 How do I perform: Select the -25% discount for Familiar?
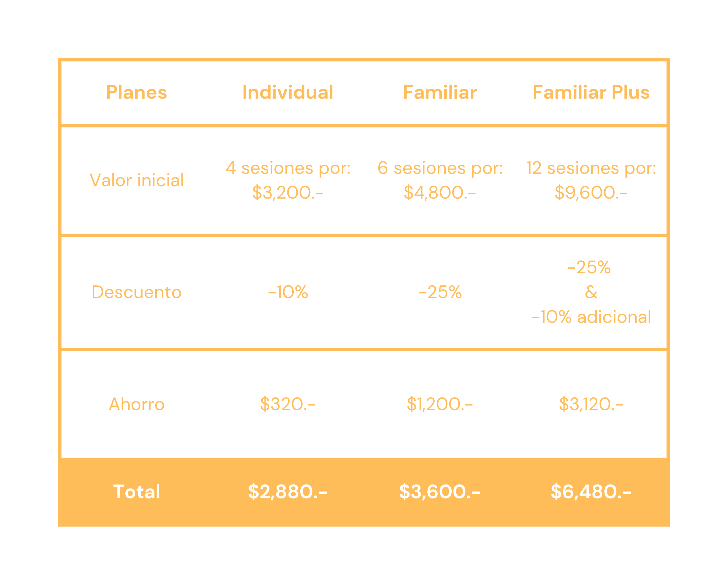[x=440, y=292]
